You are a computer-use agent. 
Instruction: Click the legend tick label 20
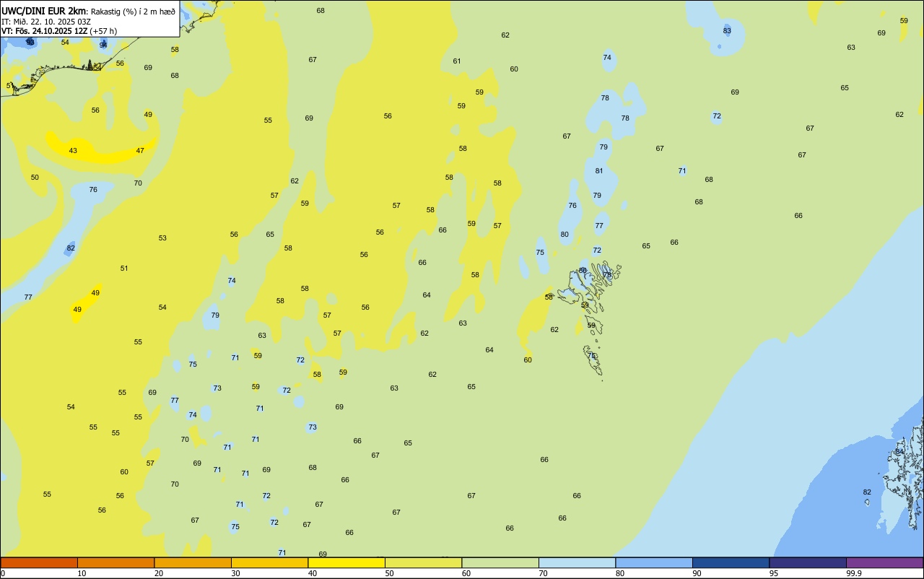(159, 573)
